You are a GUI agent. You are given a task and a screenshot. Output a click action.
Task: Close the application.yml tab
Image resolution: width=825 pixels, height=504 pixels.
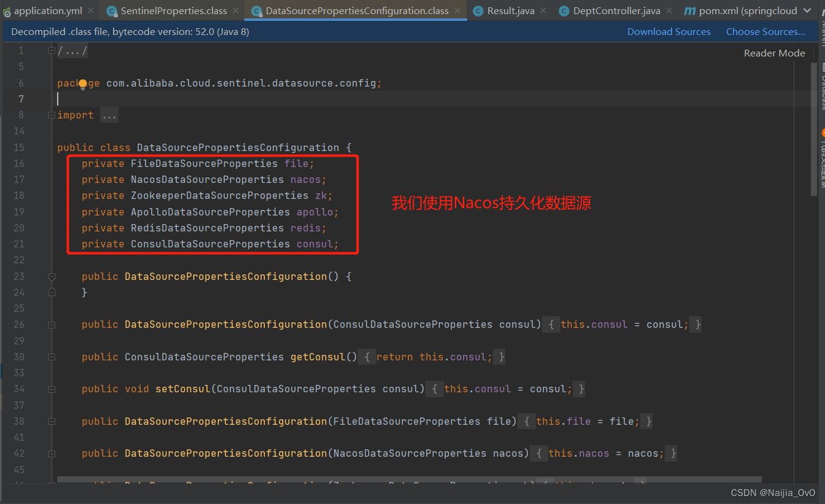pos(90,11)
